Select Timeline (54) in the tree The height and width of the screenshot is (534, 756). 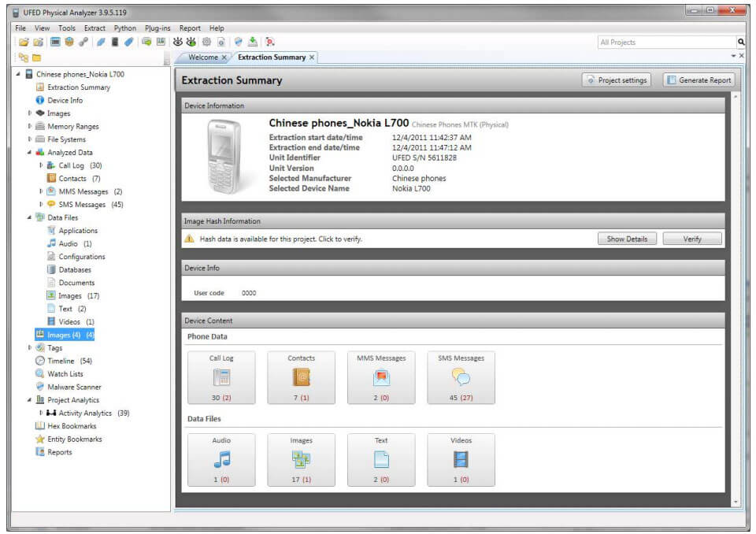[69, 361]
